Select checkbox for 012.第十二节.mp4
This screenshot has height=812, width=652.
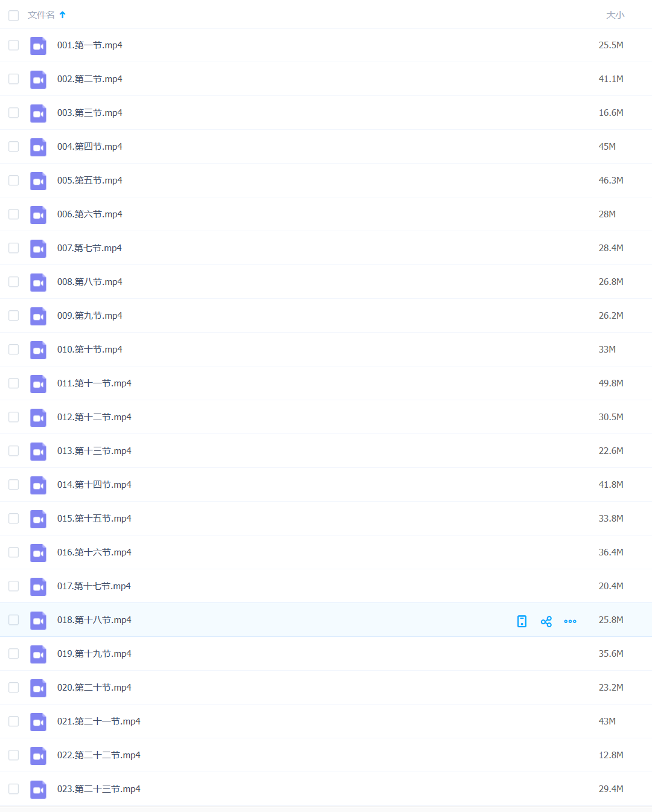pos(14,417)
